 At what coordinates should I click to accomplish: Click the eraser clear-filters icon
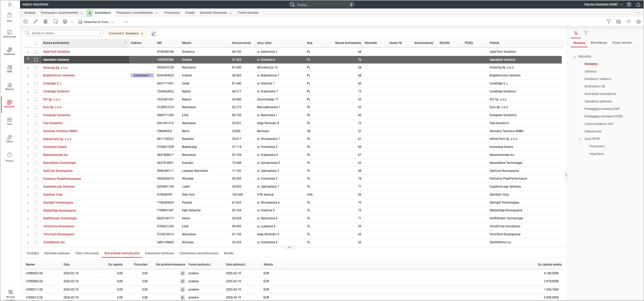[154, 33]
